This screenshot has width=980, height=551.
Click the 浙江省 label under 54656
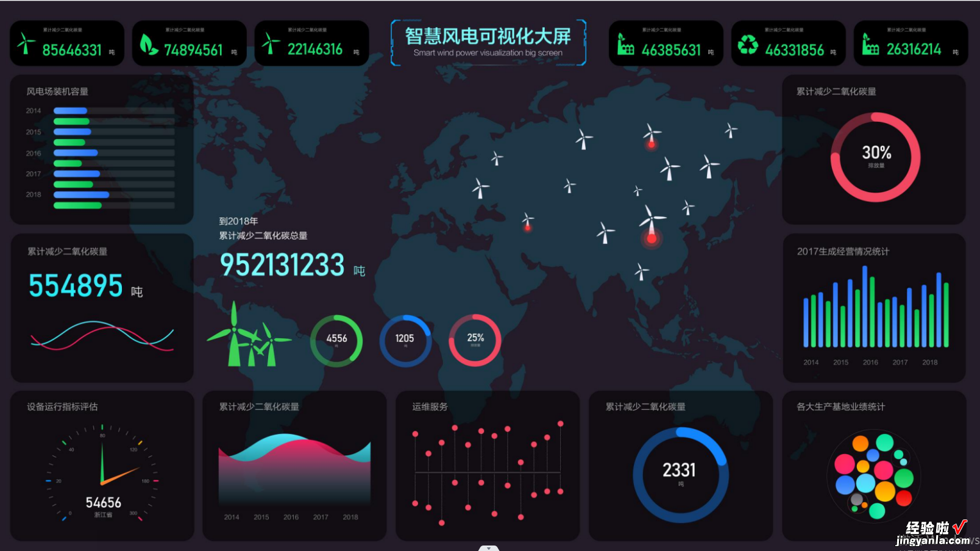pyautogui.click(x=103, y=515)
